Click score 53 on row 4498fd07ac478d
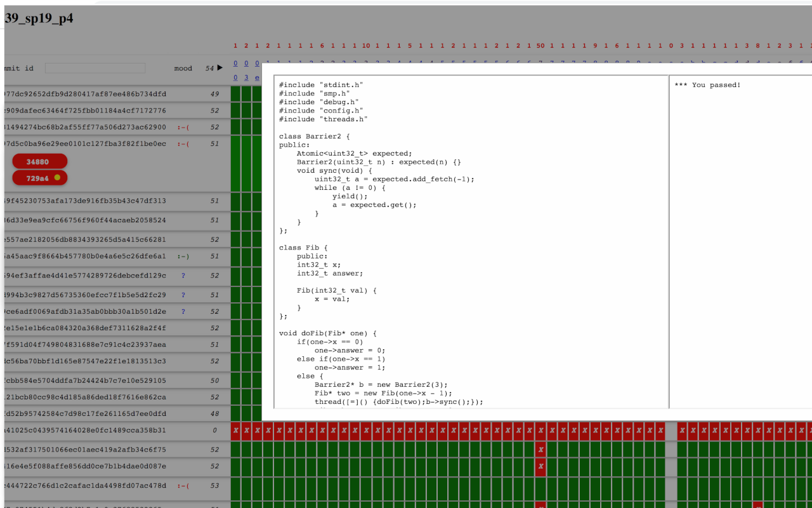 (214, 486)
